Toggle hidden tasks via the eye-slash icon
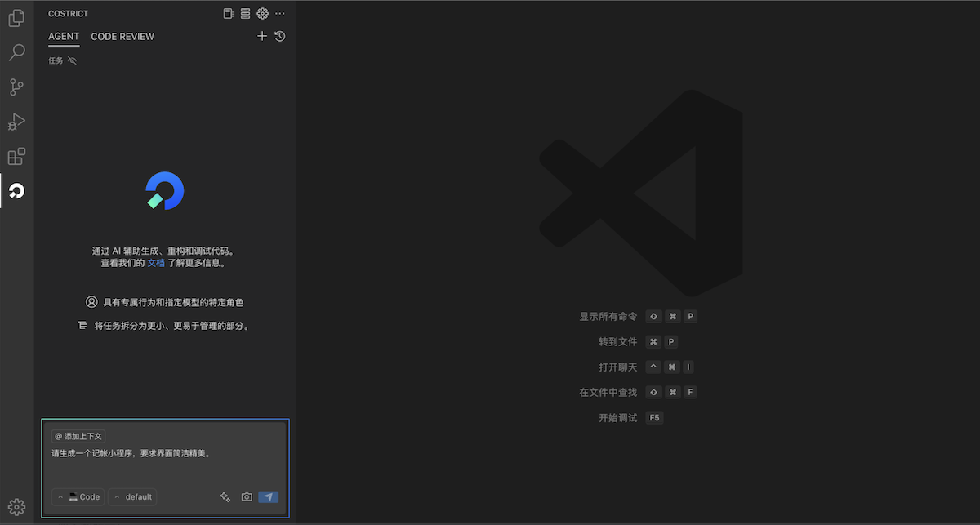980x525 pixels. tap(72, 60)
